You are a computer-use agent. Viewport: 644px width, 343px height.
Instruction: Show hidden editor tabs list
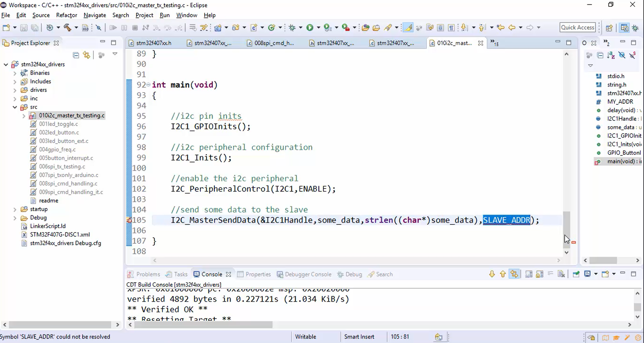click(x=494, y=43)
